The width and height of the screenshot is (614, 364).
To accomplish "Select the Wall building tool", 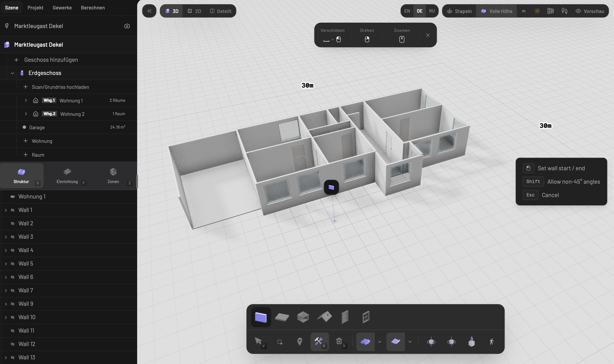I will pyautogui.click(x=261, y=317).
